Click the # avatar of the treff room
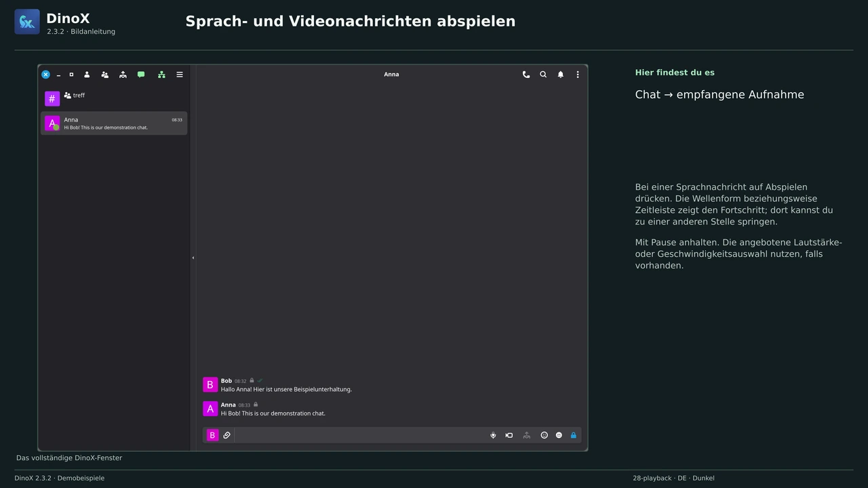Screen dimensions: 868x488 pos(52,99)
